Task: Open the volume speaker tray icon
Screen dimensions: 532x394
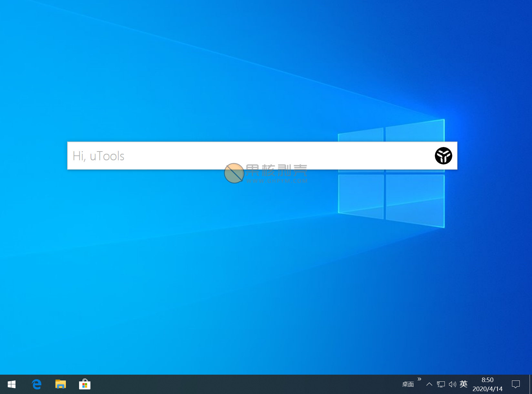Action: pyautogui.click(x=452, y=384)
